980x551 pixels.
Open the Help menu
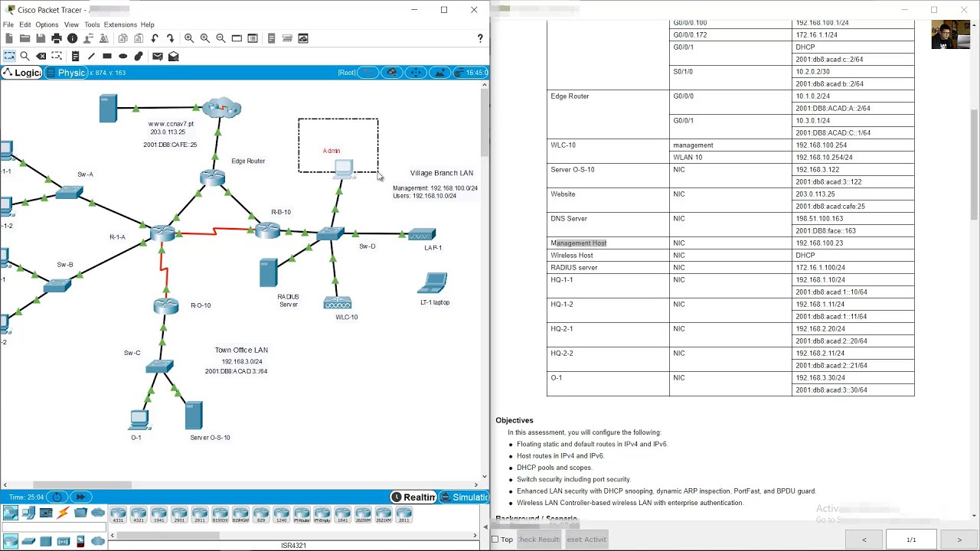point(148,24)
